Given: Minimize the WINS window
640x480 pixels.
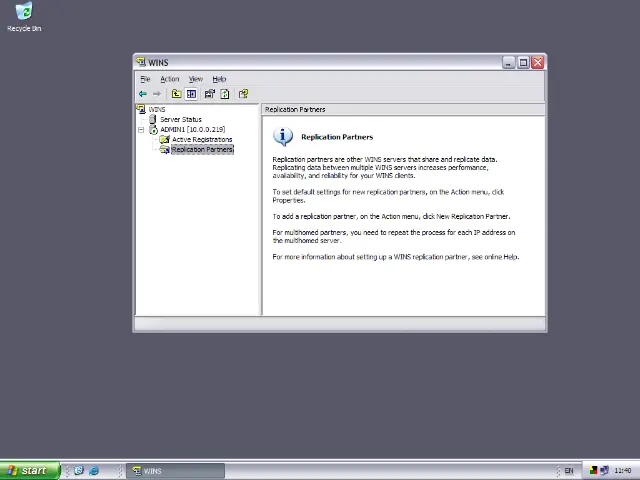Looking at the screenshot, I should [x=509, y=62].
